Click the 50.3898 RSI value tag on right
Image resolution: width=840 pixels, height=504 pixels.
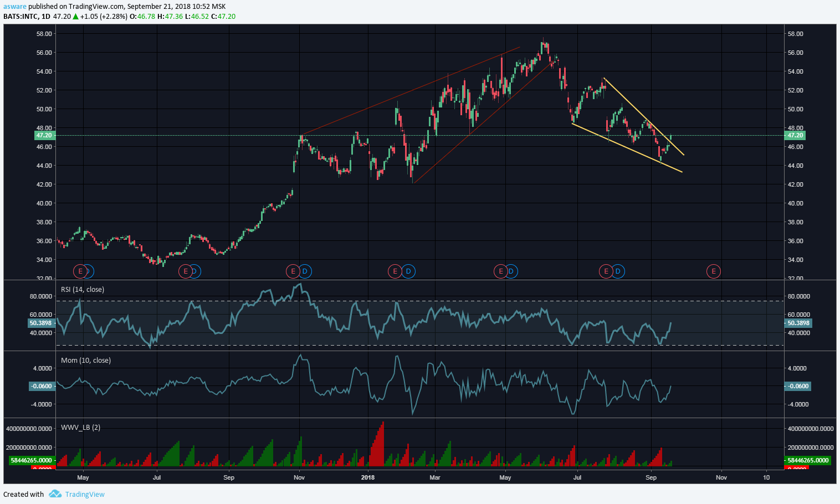798,323
